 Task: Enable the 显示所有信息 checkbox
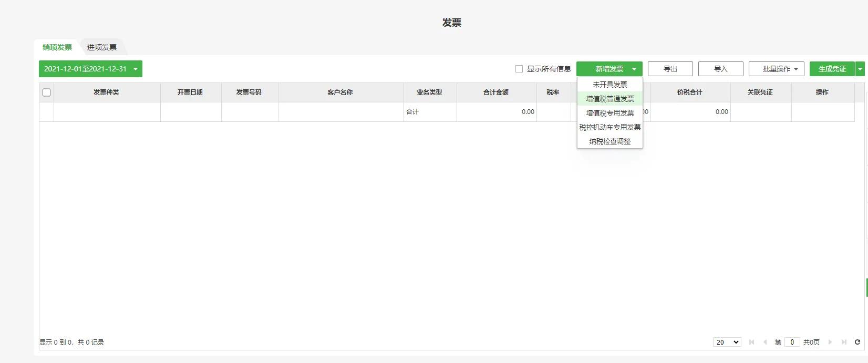[x=519, y=69]
